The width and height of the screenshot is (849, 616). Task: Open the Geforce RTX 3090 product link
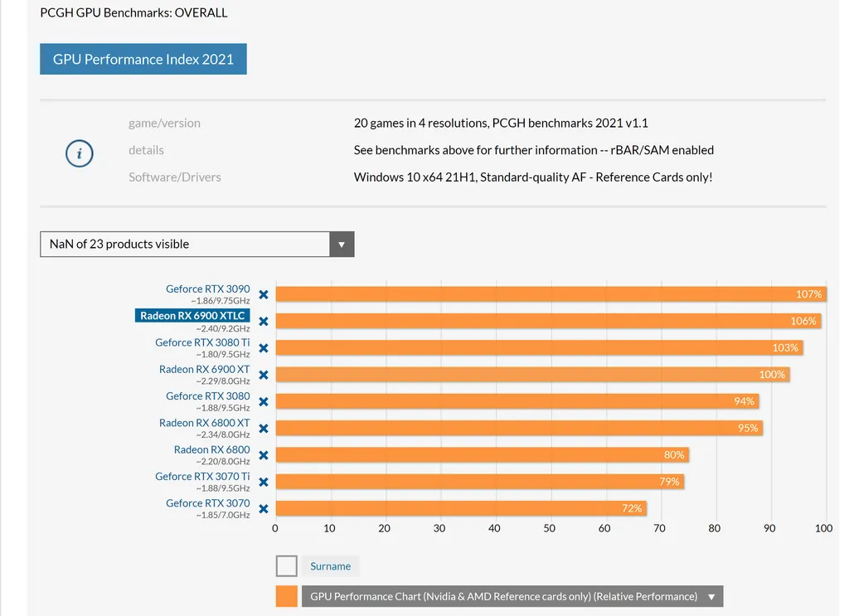coord(207,289)
